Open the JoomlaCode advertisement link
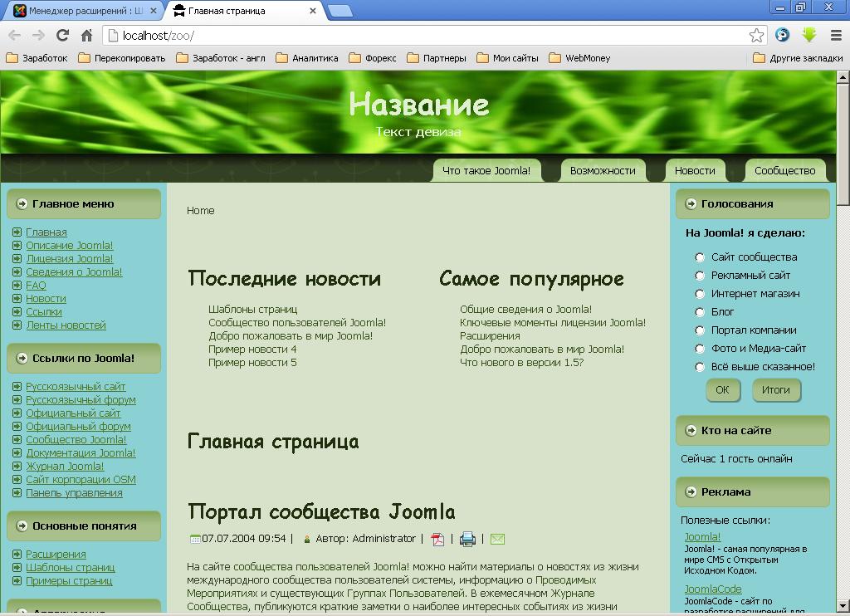 pos(713,589)
